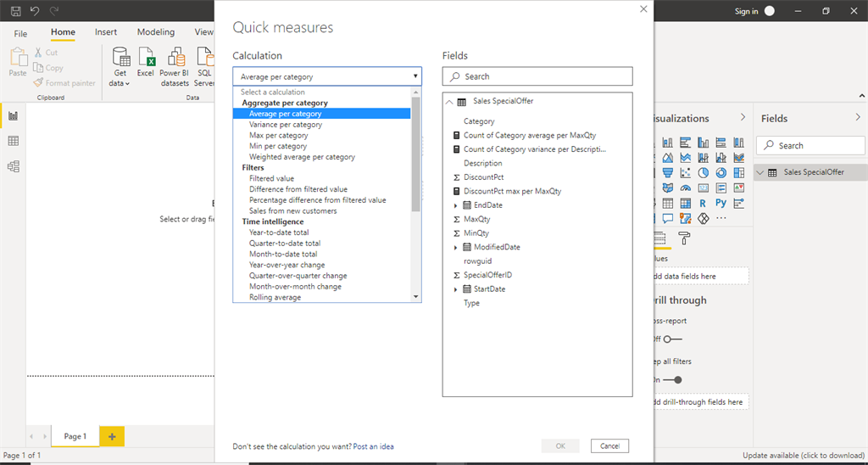Viewport: 868px width, 465px height.
Task: Choose Rolling average calculation
Action: 275,298
